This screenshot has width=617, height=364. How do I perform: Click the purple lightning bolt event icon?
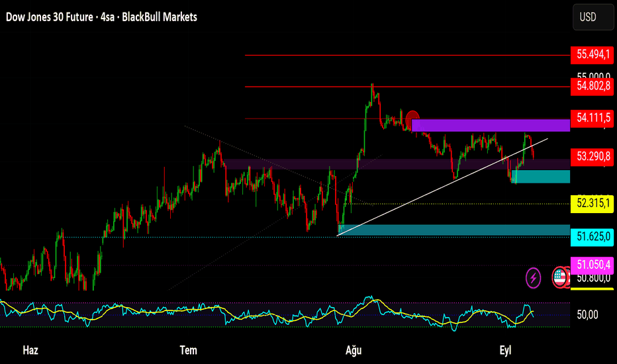[533, 278]
